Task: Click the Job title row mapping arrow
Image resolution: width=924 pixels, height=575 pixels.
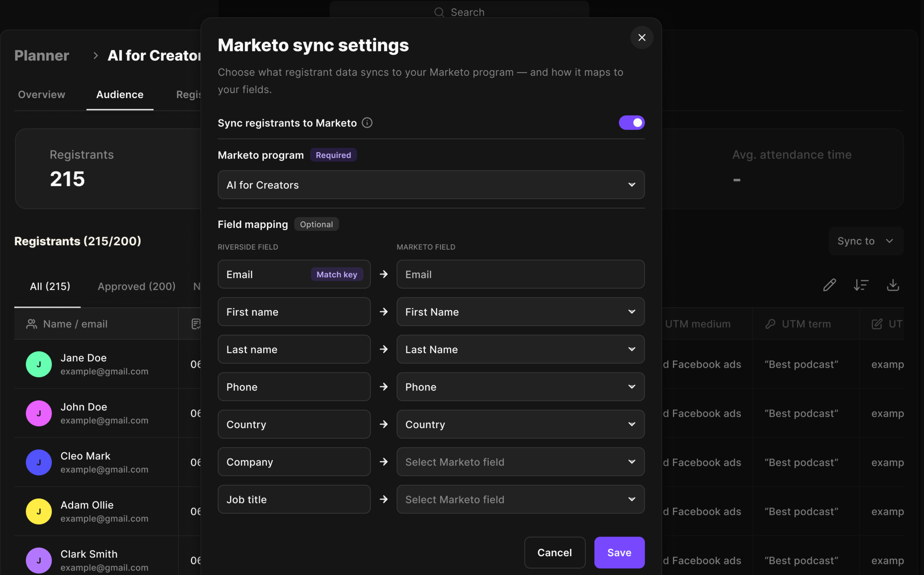Action: pos(383,499)
